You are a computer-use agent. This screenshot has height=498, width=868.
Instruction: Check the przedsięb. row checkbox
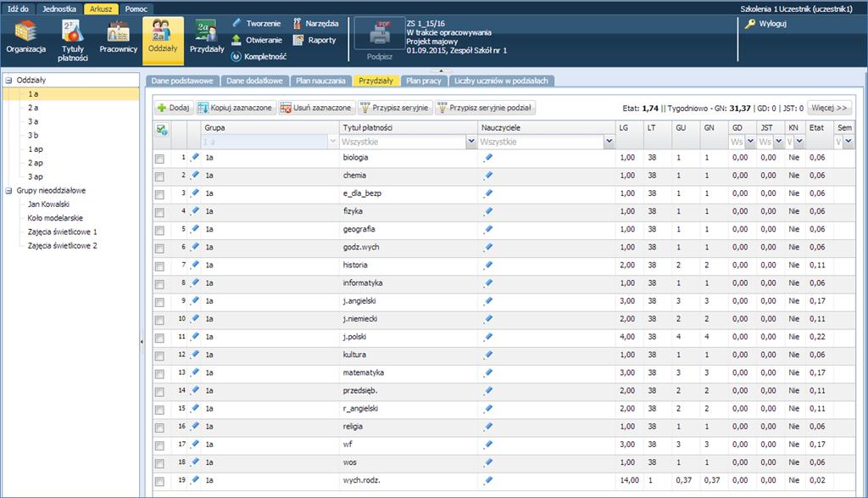(x=160, y=392)
